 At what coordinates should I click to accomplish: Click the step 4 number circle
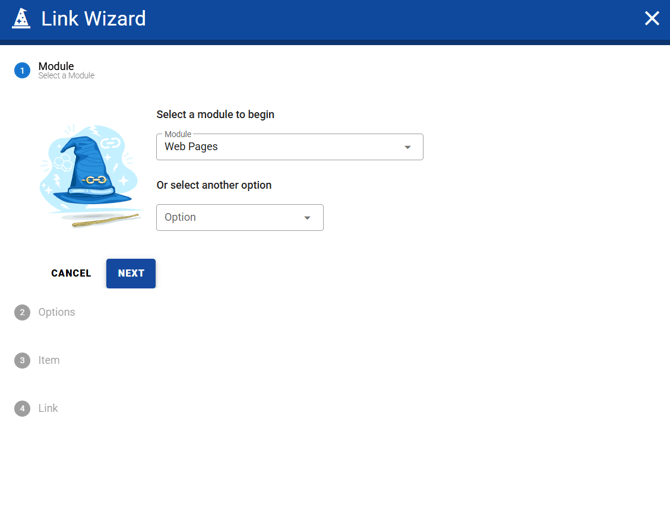tap(22, 409)
